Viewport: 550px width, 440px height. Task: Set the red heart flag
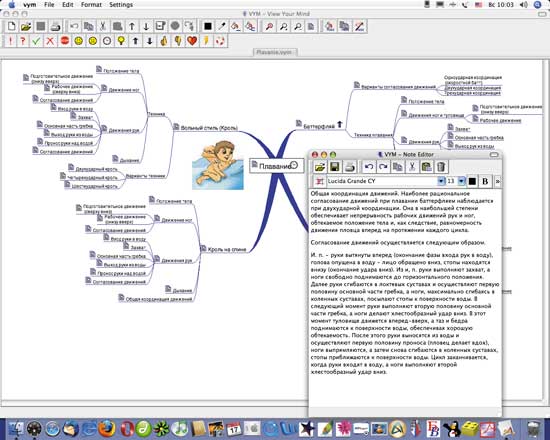pos(192,41)
